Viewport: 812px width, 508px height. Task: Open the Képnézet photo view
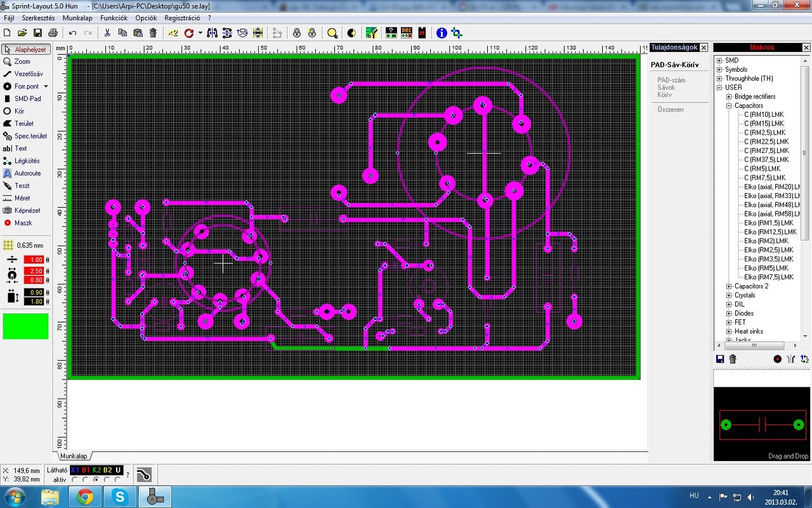(x=22, y=210)
